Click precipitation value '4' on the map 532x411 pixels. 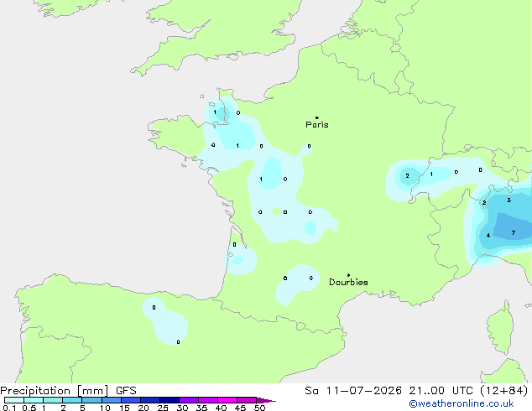pyautogui.click(x=488, y=236)
